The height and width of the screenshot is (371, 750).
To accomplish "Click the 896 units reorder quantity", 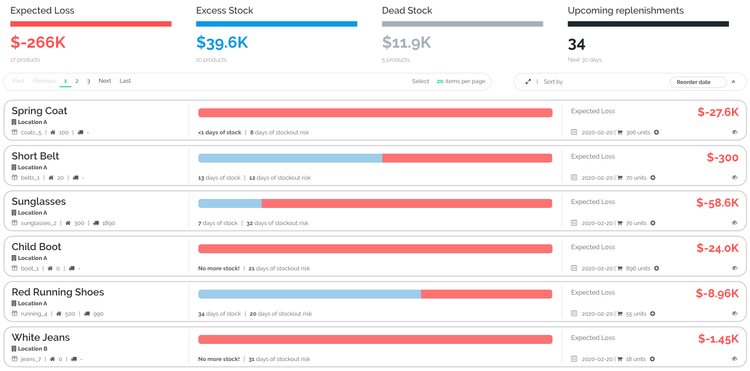I will (x=638, y=269).
